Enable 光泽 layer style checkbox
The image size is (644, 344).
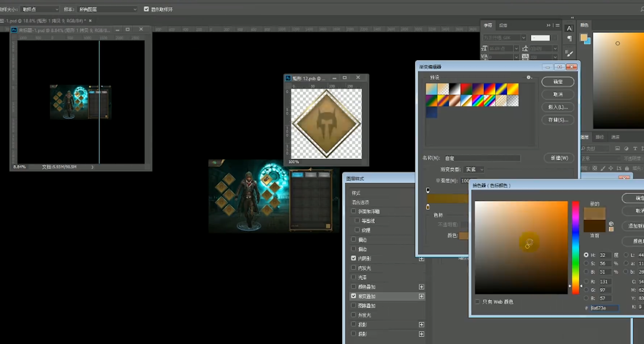coord(353,277)
